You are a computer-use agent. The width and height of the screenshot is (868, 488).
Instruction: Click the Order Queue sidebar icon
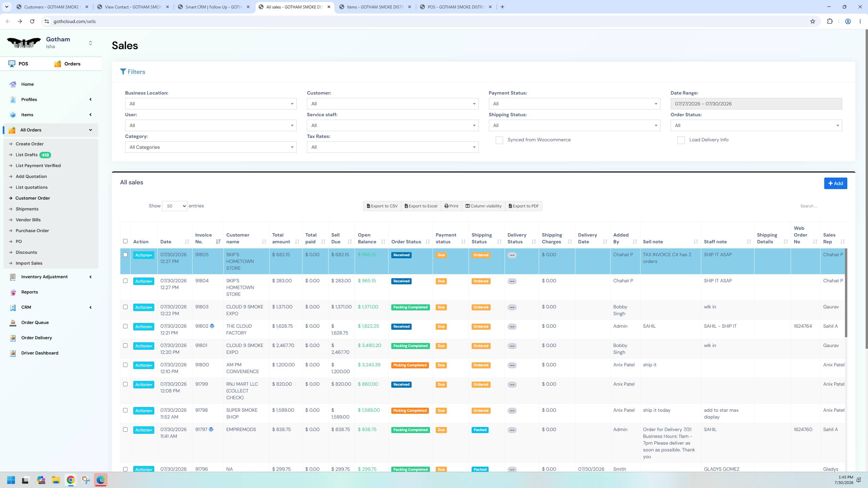tap(13, 323)
